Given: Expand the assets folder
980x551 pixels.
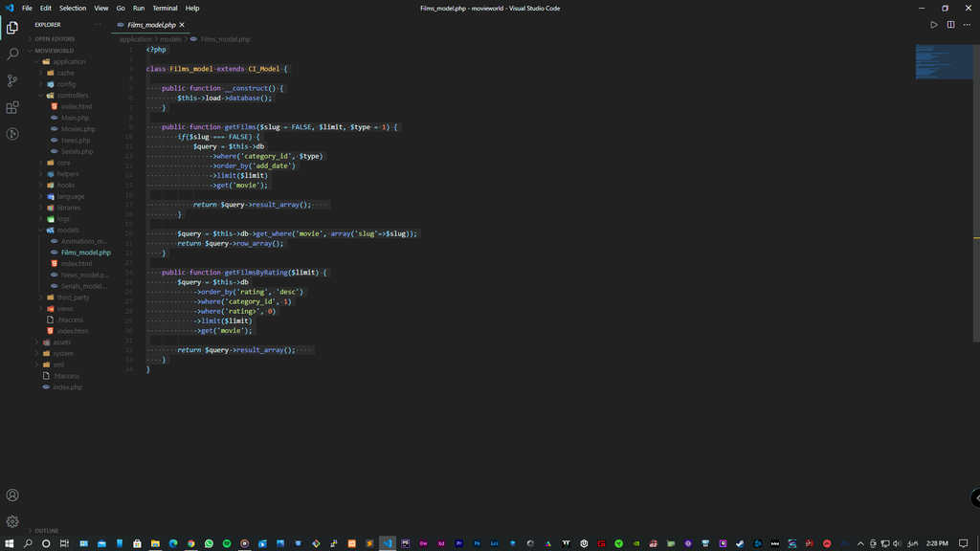Looking at the screenshot, I should coord(61,342).
